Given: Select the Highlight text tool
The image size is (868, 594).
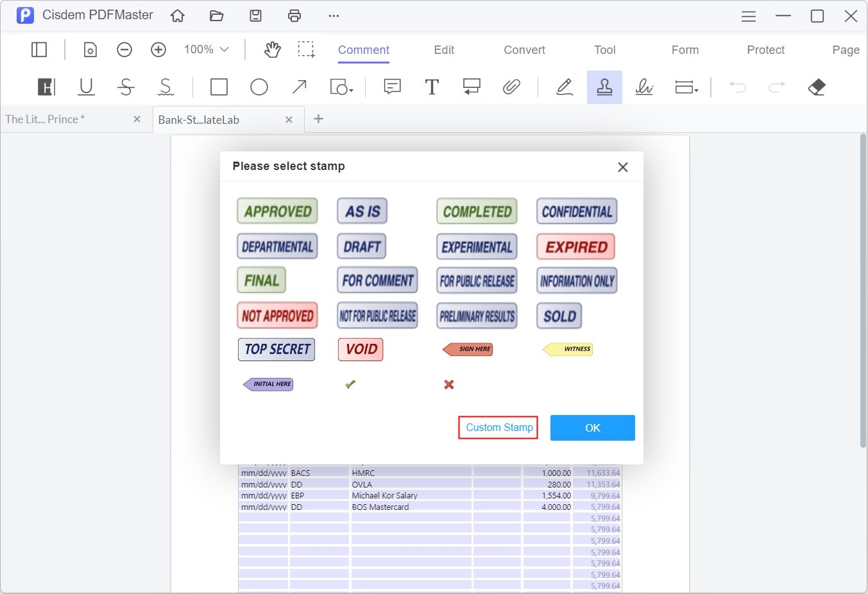Looking at the screenshot, I should tap(46, 87).
